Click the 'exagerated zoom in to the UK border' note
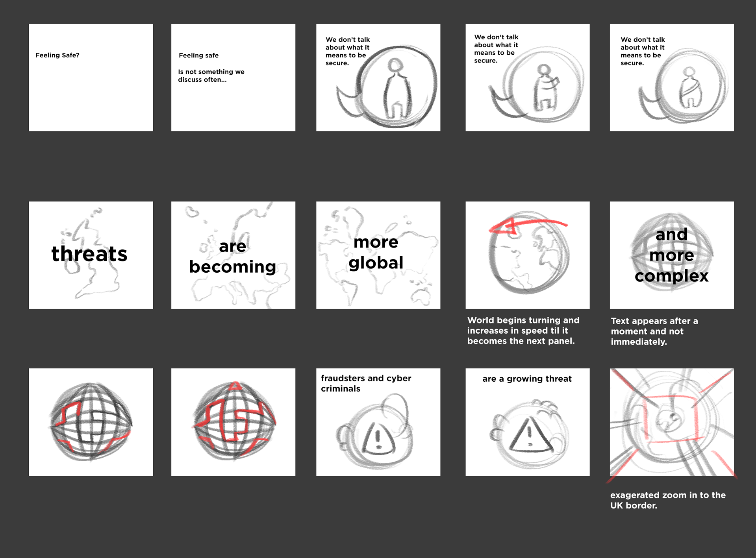Viewport: 756px width, 558px height. (668, 500)
